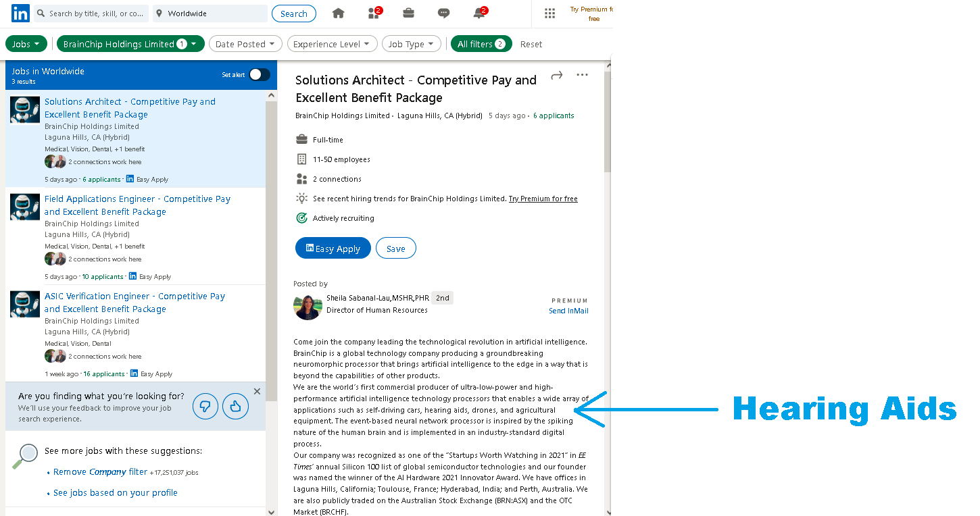The width and height of the screenshot is (980, 516).
Task: Dismiss the feedback prompt with X
Action: tap(257, 391)
